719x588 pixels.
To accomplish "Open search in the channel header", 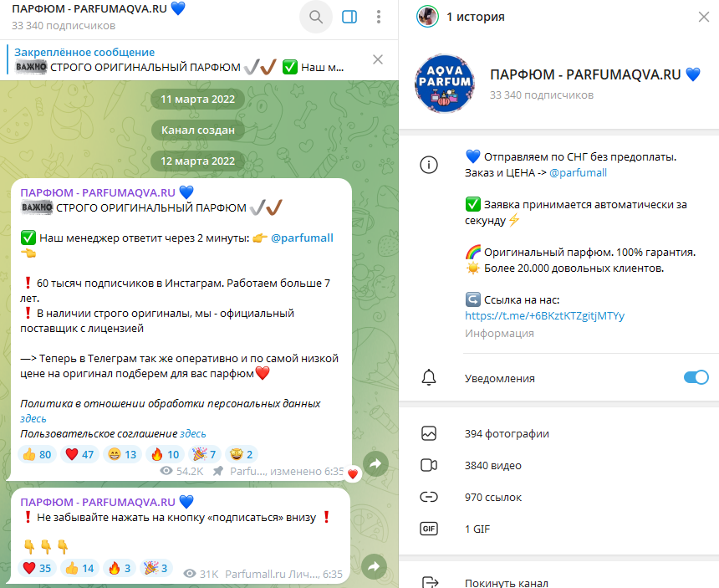I will tap(315, 17).
